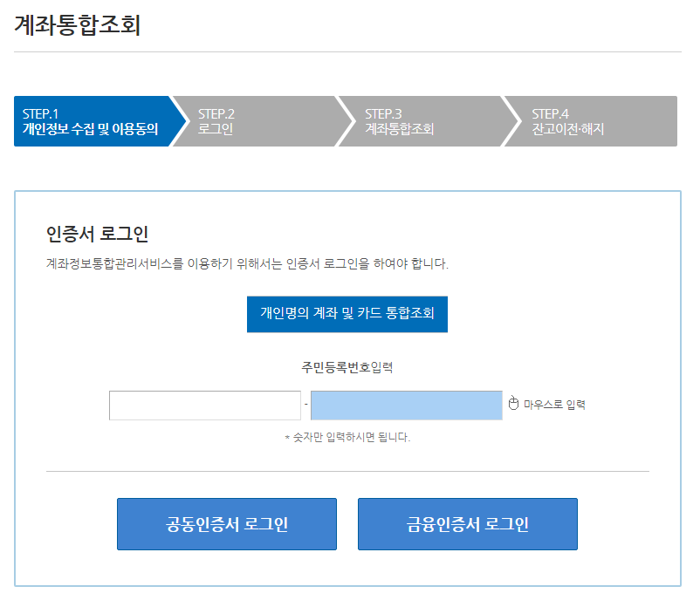Focus the blue second resident number field
Viewport: 700px width, 600px height.
406,406
